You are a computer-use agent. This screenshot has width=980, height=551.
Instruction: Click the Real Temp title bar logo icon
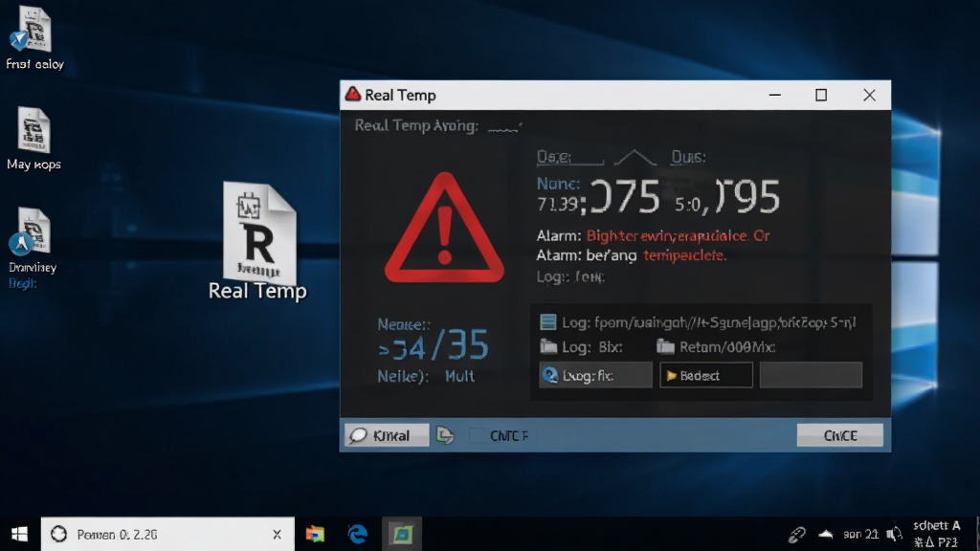(x=353, y=95)
